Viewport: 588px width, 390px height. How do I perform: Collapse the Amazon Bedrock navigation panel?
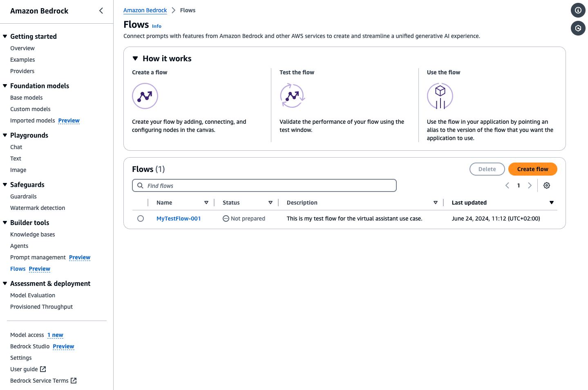click(101, 11)
